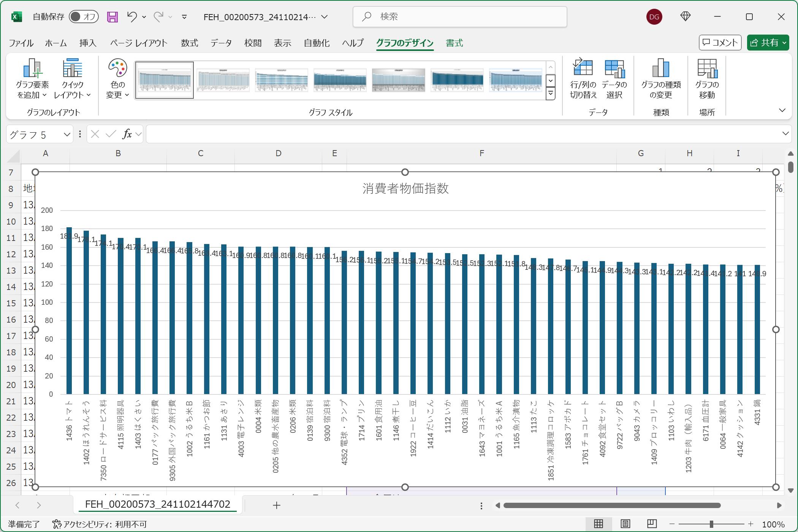The width and height of the screenshot is (798, 532).
Task: Click Switch Row/Column icon
Action: [x=583, y=79]
